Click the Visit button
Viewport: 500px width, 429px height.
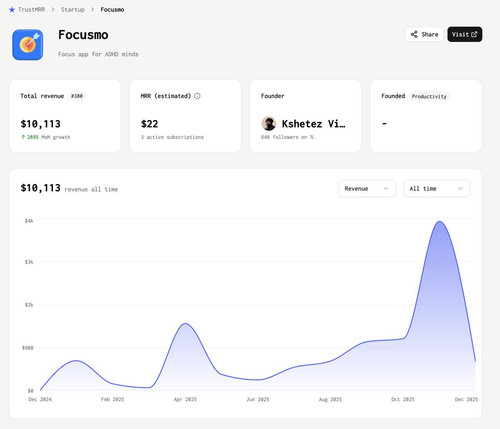tap(465, 34)
